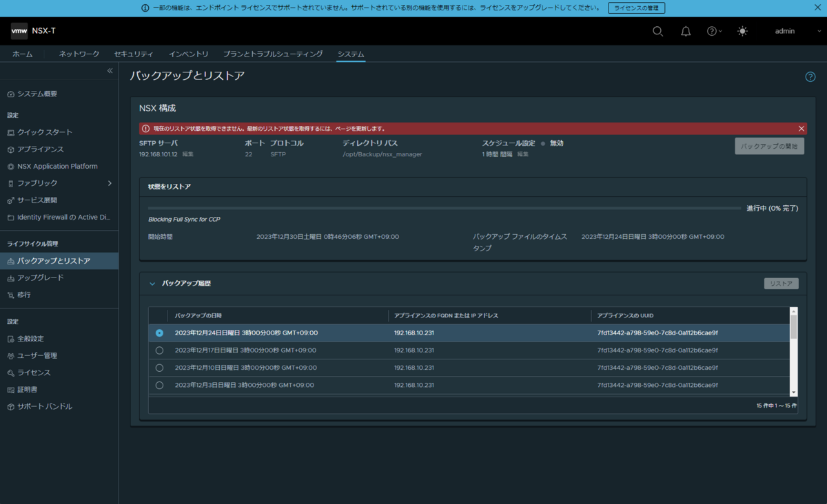Image resolution: width=827 pixels, height=504 pixels.
Task: Switch to the Inventory tab
Action: click(189, 54)
